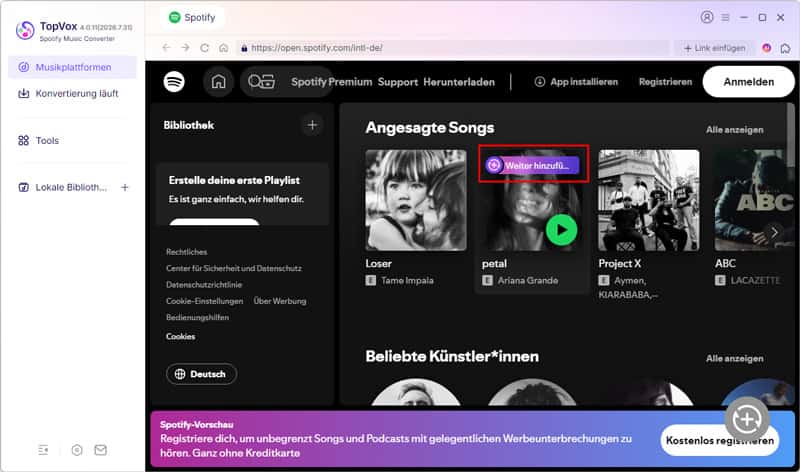
Task: Open settings via the bottom hexagon icon
Action: click(77, 450)
